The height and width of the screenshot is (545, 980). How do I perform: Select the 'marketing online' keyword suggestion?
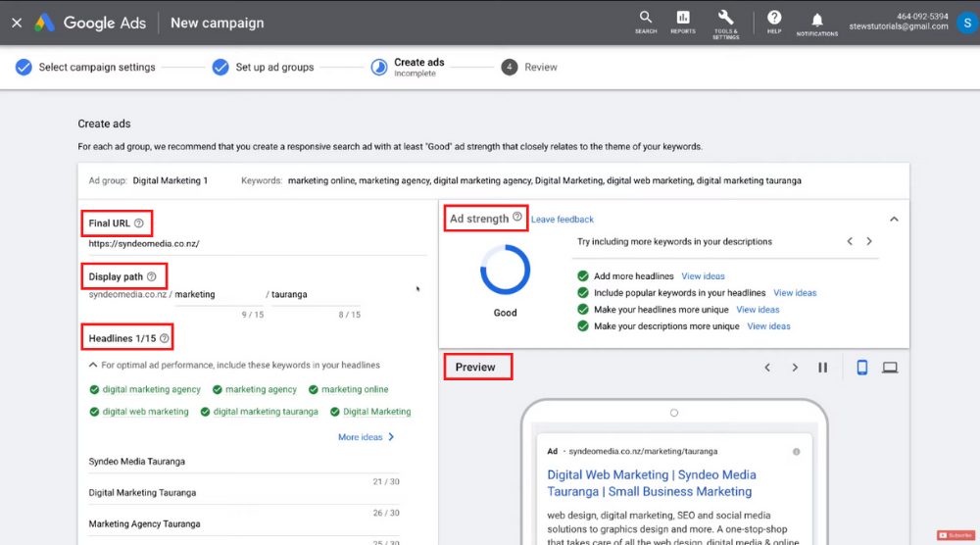coord(348,389)
